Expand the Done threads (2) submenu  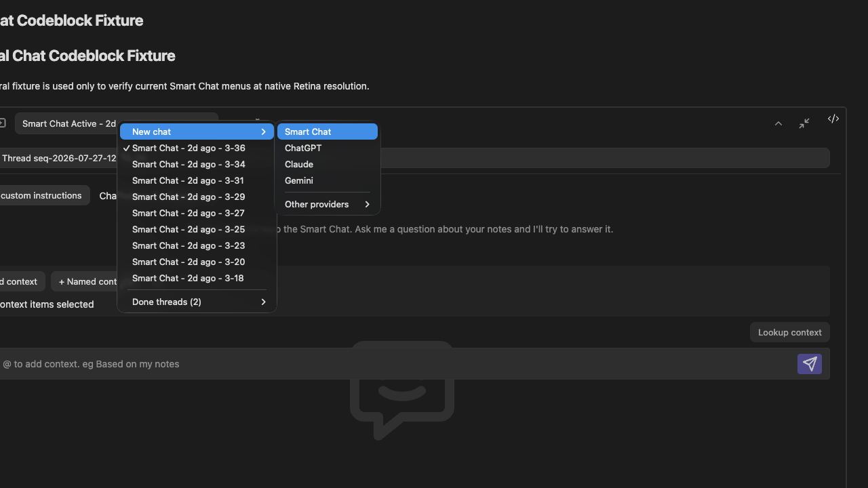point(197,302)
